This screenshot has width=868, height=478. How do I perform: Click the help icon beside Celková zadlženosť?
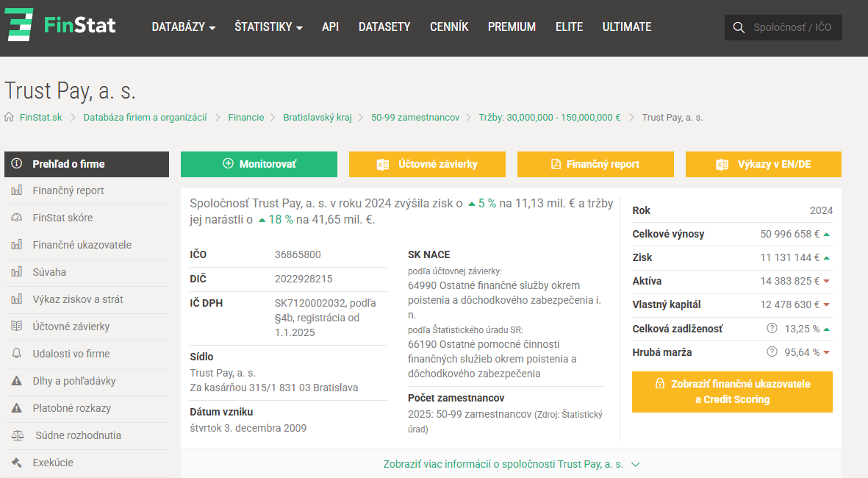(772, 328)
